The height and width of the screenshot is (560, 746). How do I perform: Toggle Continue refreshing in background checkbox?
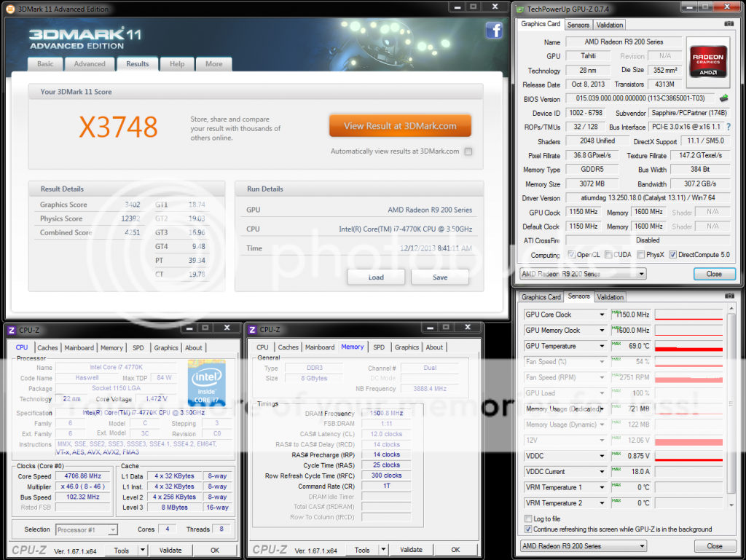(x=528, y=529)
